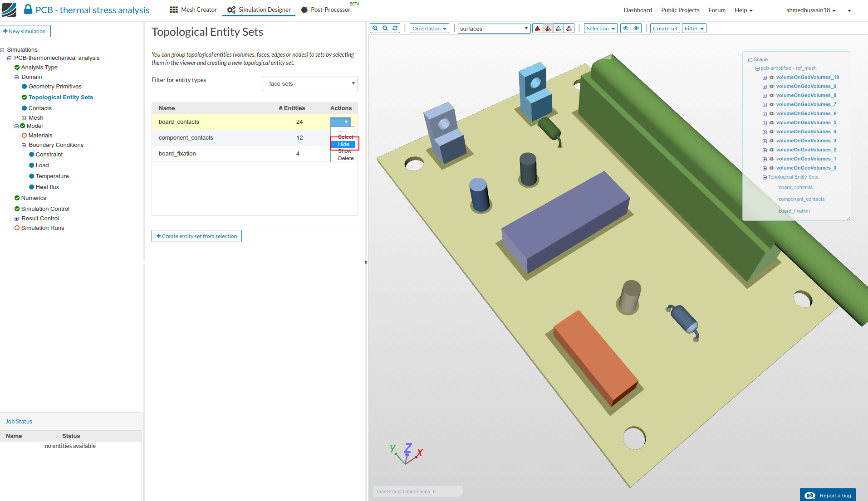Open the Orientation dropdown
The image size is (868, 501).
point(429,29)
